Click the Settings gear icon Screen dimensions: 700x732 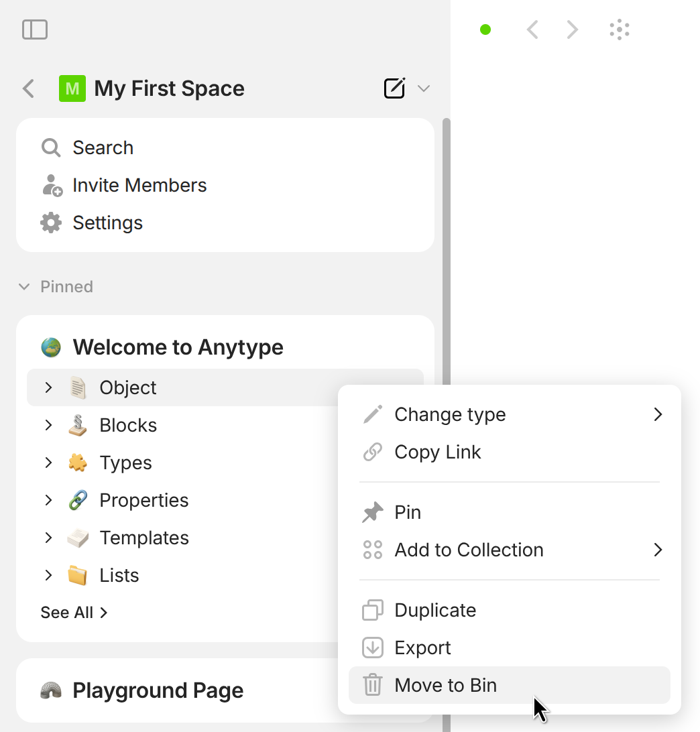coord(51,223)
